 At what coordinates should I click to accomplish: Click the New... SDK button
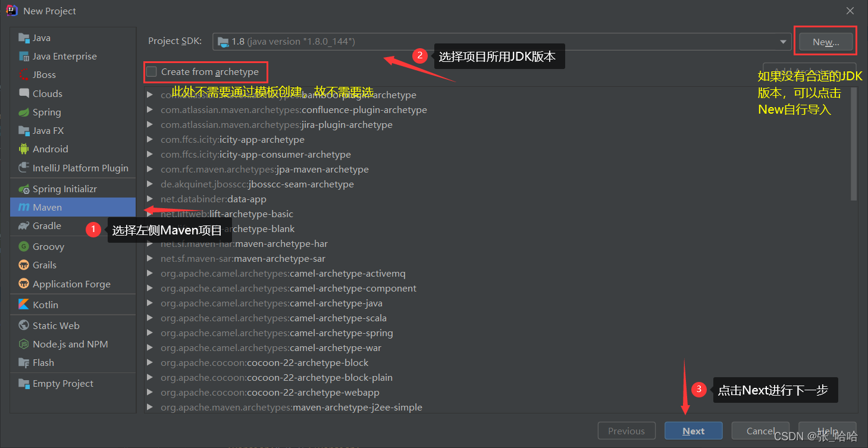(826, 42)
